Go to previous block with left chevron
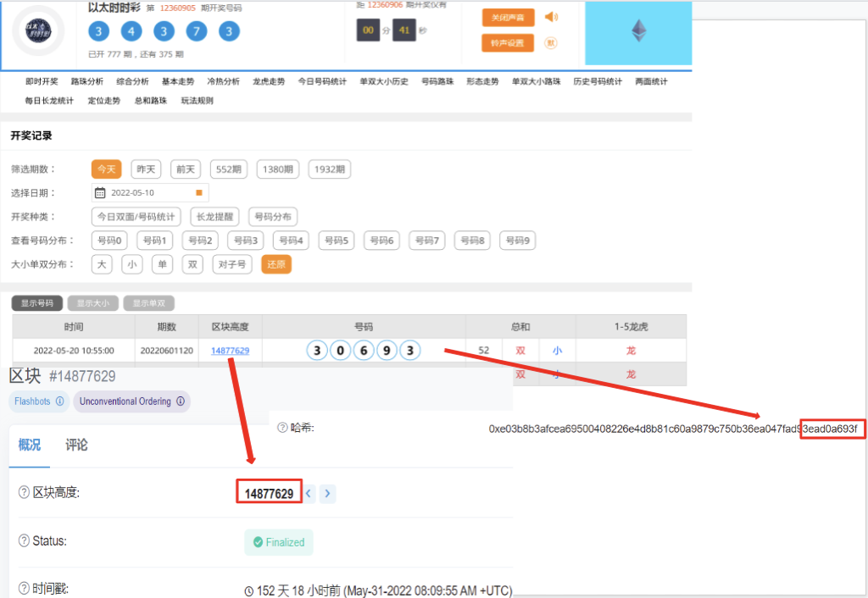868x598 pixels. [x=309, y=493]
